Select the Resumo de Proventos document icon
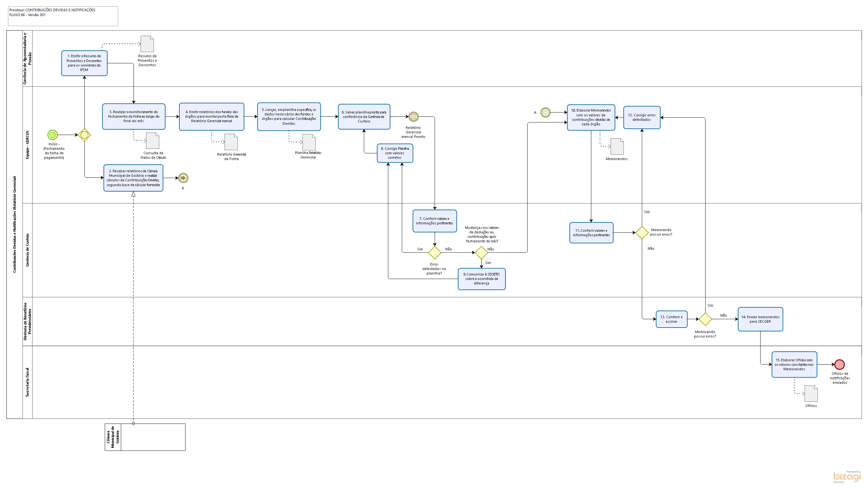 [147, 44]
